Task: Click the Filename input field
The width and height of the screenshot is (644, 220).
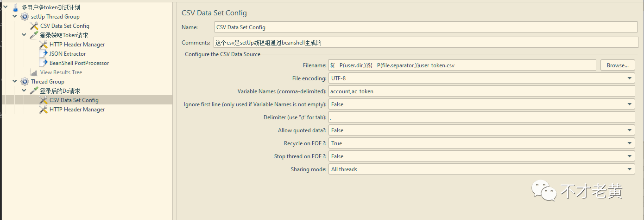Action: [462, 65]
